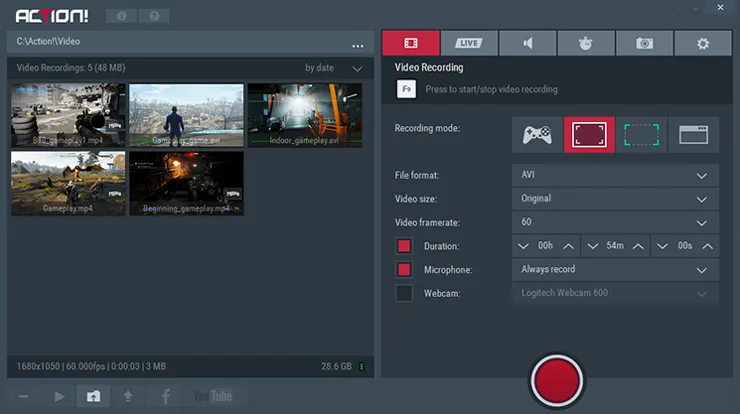Viewport: 740px width, 414px height.
Task: Enable the Webcam checkbox
Action: point(404,293)
